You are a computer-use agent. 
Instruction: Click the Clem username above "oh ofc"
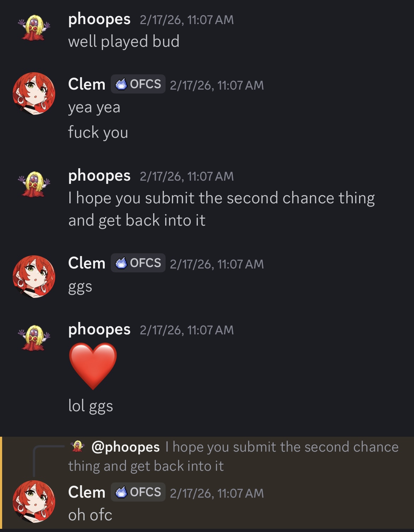point(87,492)
